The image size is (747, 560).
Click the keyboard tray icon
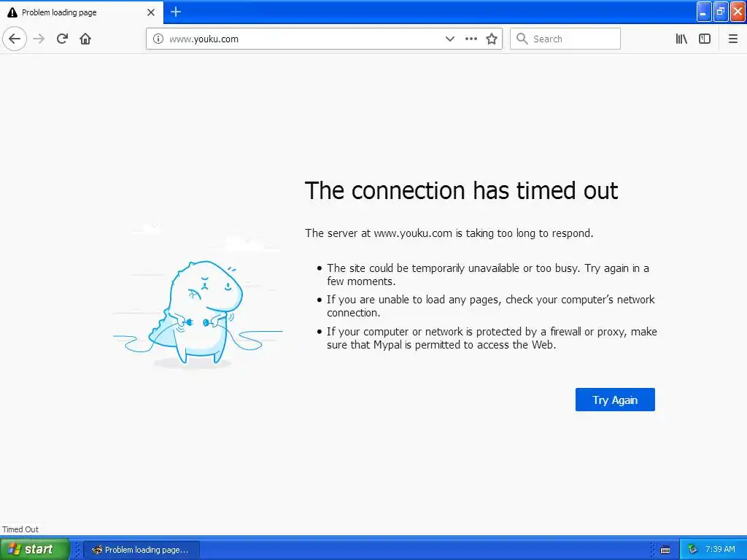coord(665,550)
